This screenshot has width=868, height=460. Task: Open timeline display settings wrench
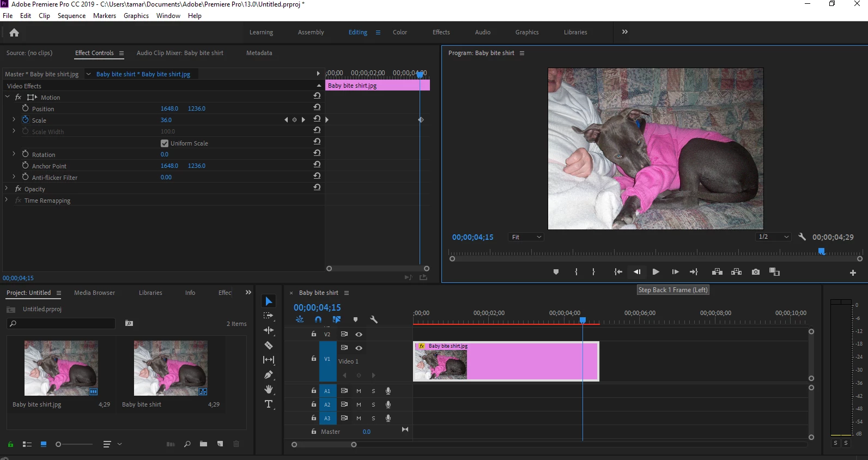(374, 320)
